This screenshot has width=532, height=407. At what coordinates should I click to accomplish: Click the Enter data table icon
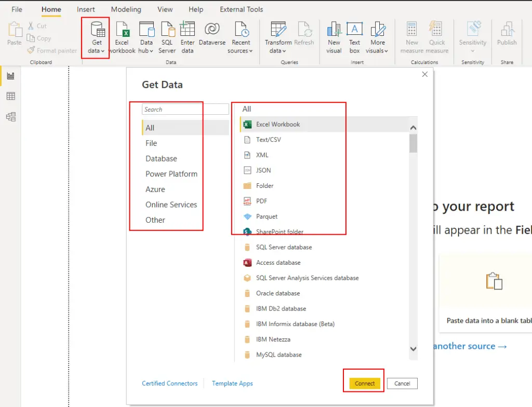[x=188, y=30]
